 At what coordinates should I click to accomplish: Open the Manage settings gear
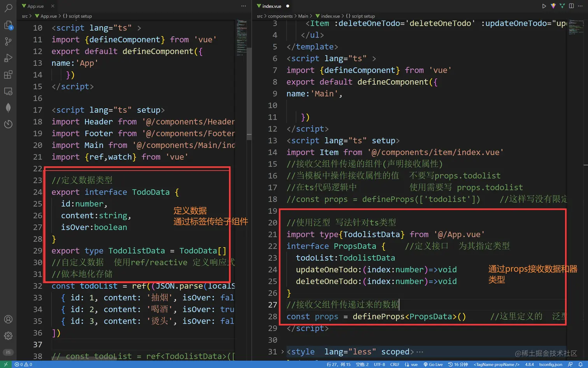tap(8, 336)
